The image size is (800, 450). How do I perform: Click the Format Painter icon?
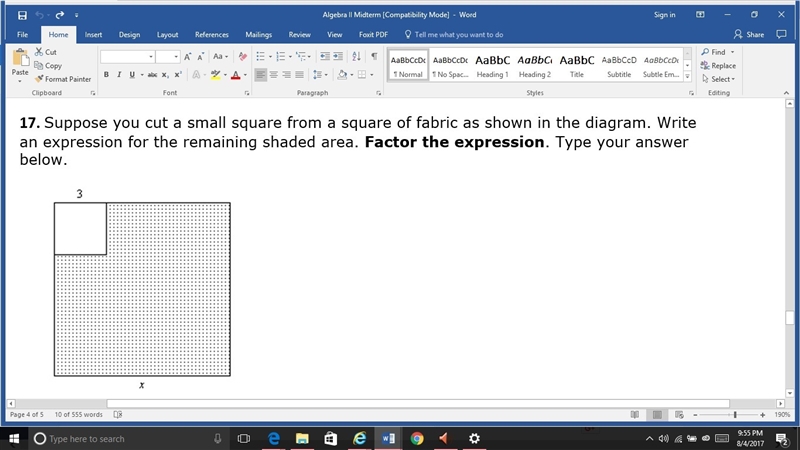(x=39, y=79)
